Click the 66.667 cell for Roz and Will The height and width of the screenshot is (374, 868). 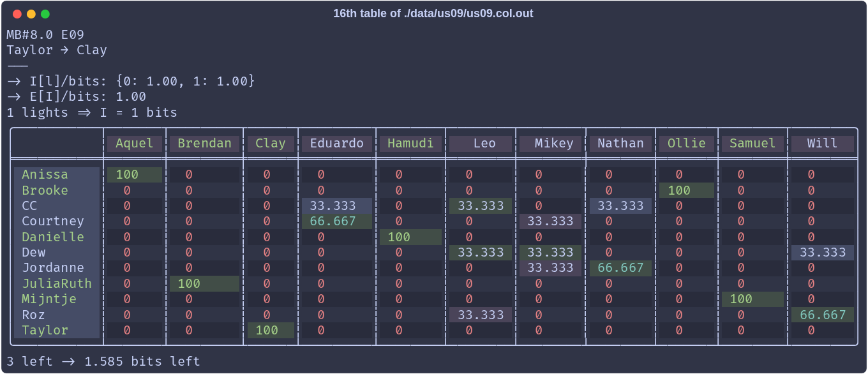click(823, 315)
